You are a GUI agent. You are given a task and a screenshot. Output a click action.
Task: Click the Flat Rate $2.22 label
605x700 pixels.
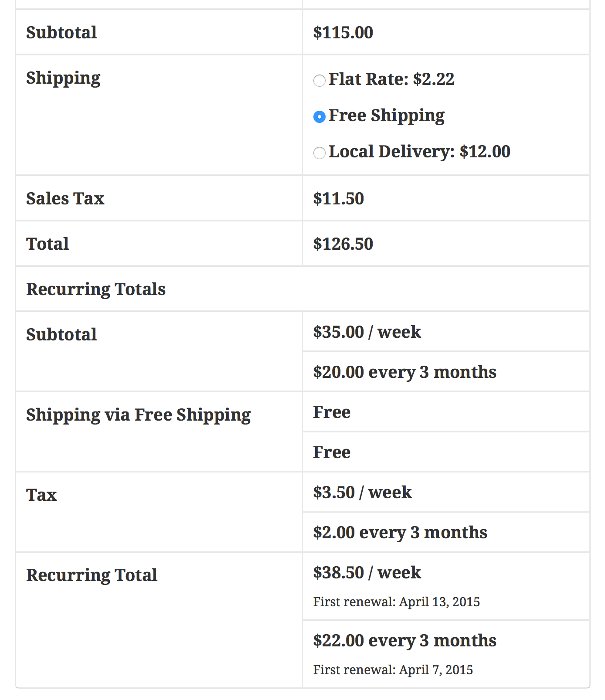click(x=391, y=80)
